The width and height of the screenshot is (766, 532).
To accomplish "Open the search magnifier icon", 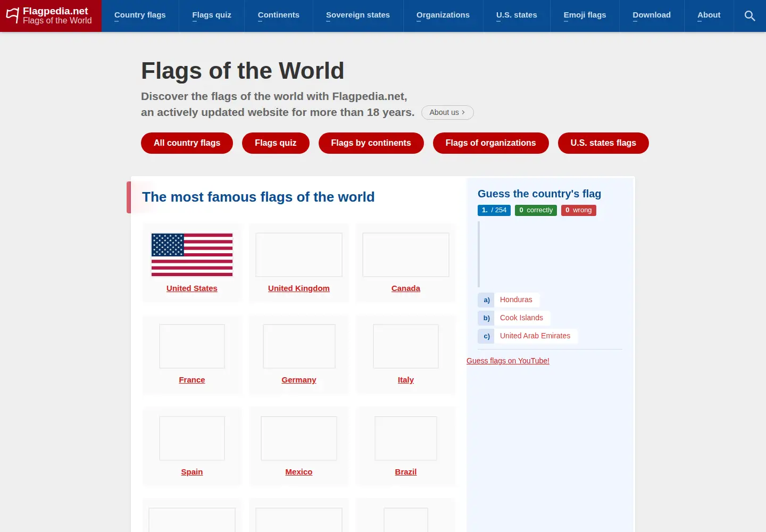I will 750,16.
